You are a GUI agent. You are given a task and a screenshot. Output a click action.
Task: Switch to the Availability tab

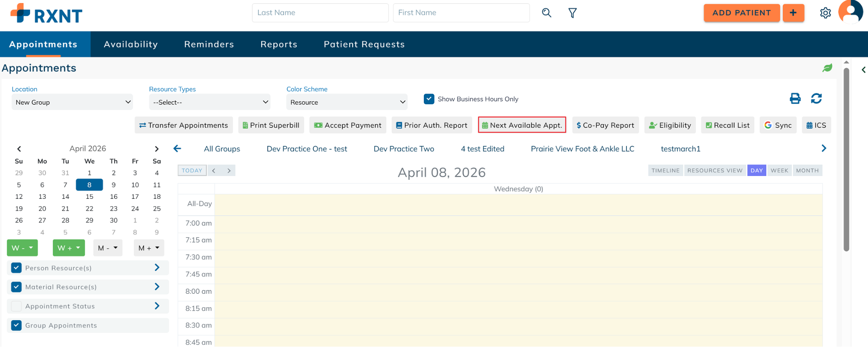[x=131, y=45]
